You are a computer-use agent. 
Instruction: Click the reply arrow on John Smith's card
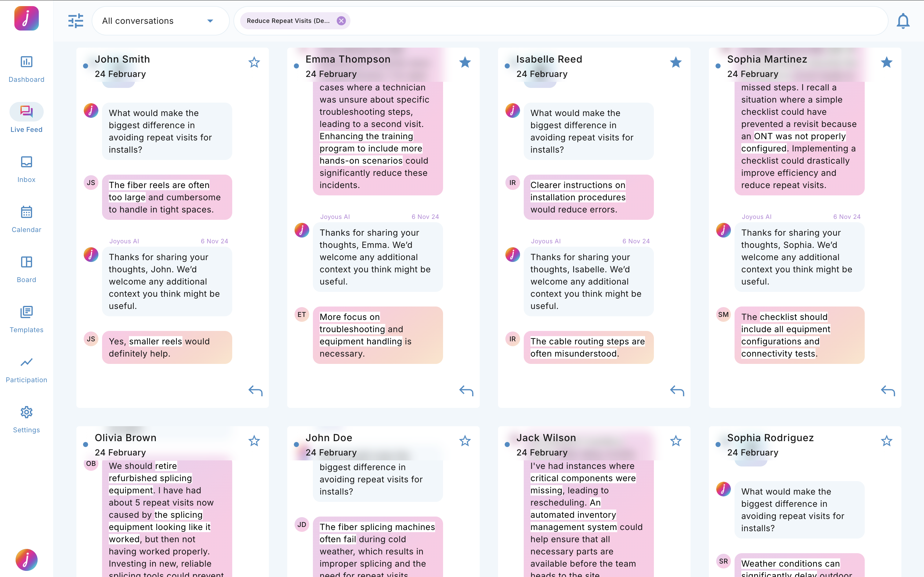tap(255, 390)
